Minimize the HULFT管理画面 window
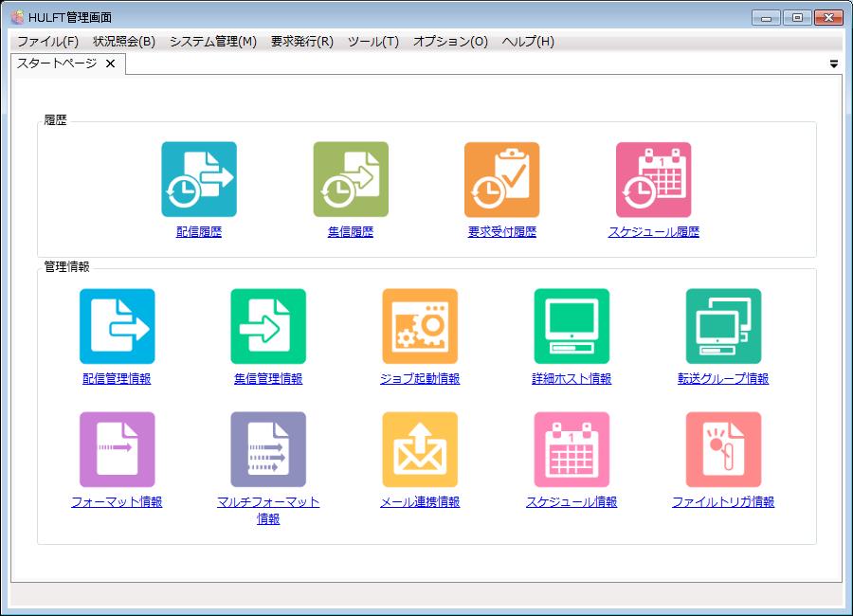This screenshot has height=616, width=853. [x=767, y=18]
